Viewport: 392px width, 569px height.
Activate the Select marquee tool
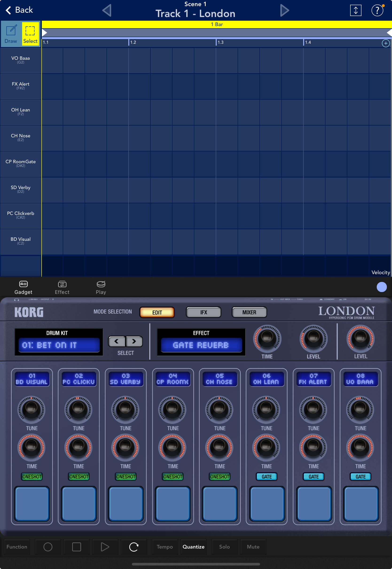click(31, 34)
